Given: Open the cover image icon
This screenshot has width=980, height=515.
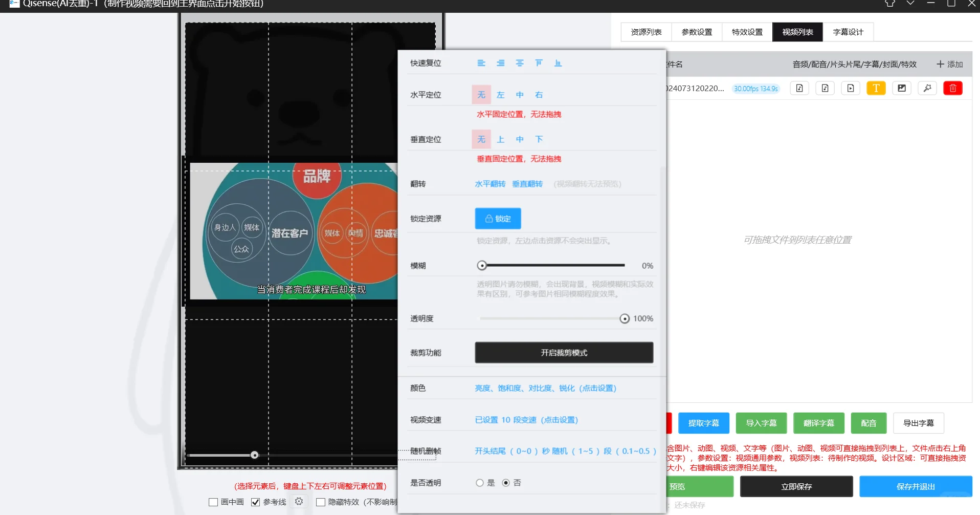Looking at the screenshot, I should (x=902, y=88).
